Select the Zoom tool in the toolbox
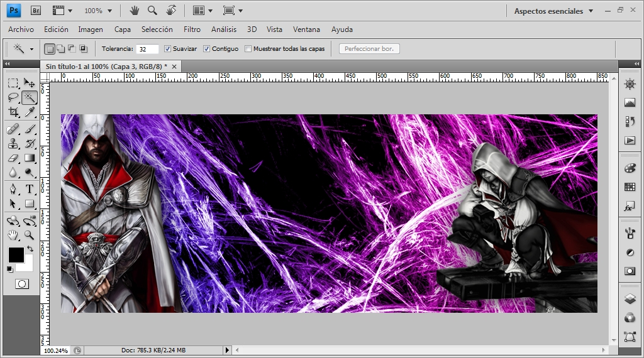 tap(29, 236)
